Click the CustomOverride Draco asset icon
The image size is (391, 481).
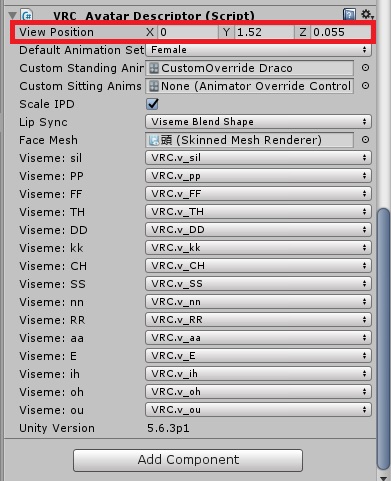coord(154,68)
